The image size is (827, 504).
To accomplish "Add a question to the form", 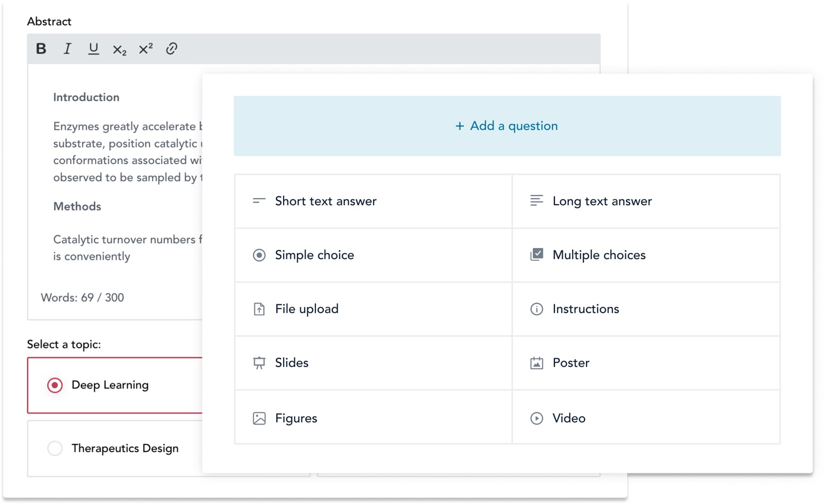I will tap(507, 126).
